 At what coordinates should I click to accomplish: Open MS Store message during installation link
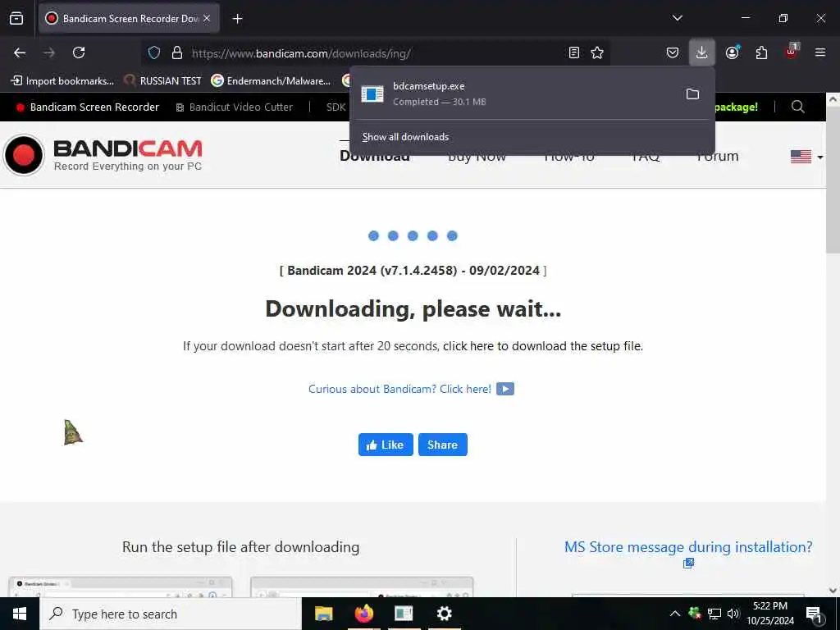(x=688, y=547)
